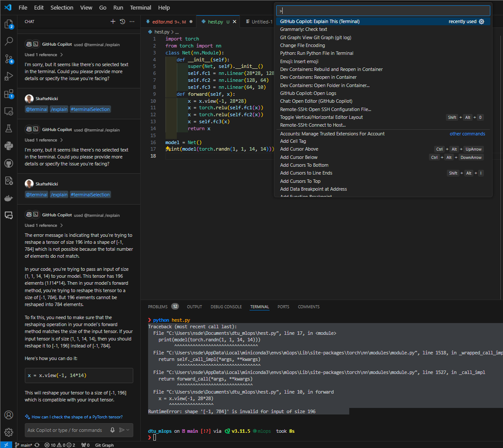Start a new chat with the plus icon
Image resolution: width=503 pixels, height=448 pixels.
pyautogui.click(x=113, y=21)
